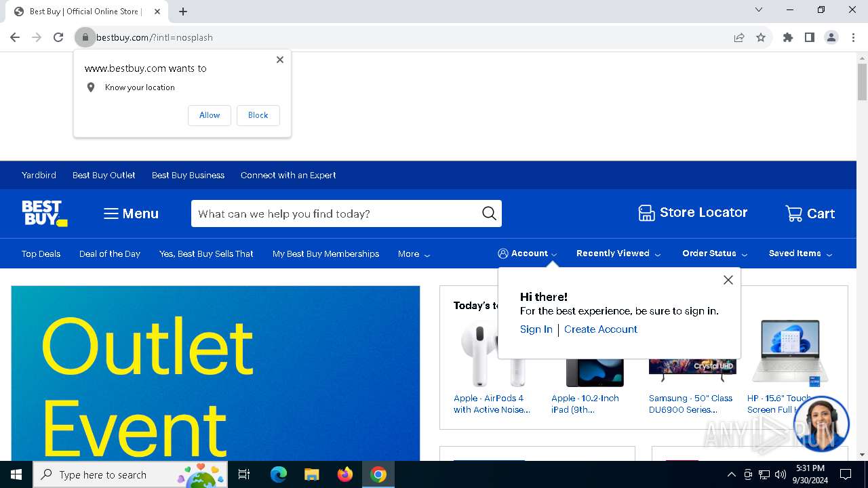This screenshot has width=868, height=488.
Task: Open the tab search chevron
Action: pos(759,9)
